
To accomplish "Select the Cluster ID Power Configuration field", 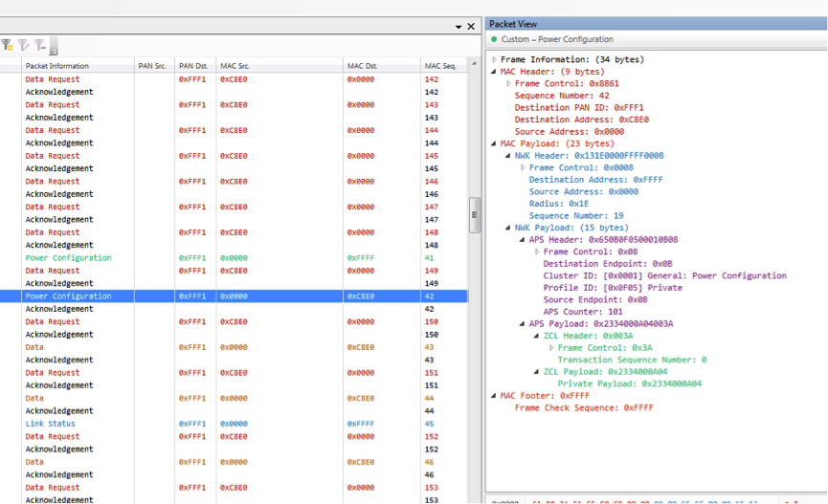I will pos(664,275).
